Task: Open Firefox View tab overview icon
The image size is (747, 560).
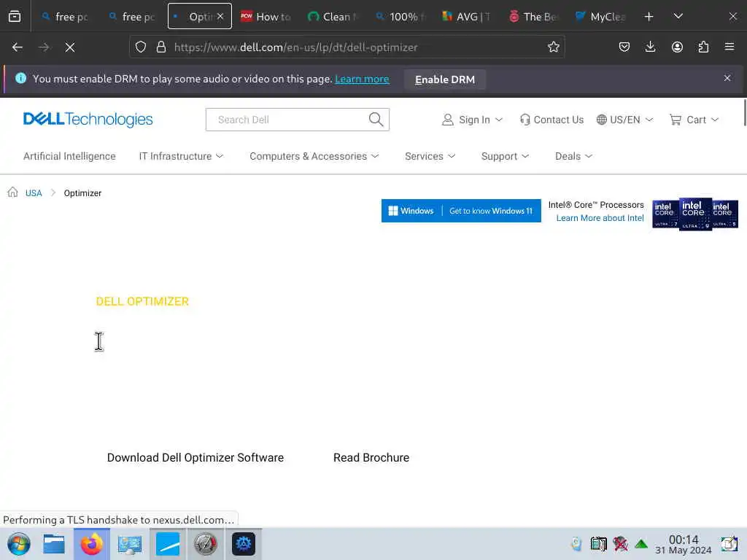Action: click(15, 17)
